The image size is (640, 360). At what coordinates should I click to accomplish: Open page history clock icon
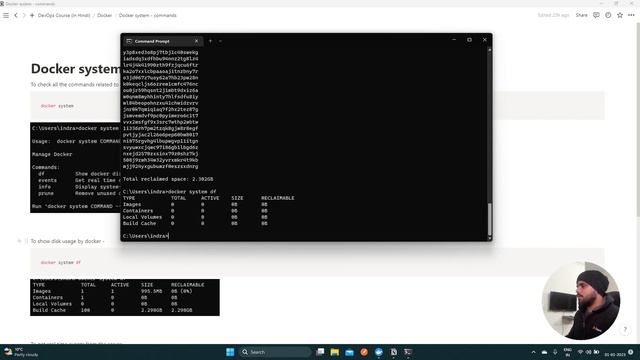(x=608, y=15)
